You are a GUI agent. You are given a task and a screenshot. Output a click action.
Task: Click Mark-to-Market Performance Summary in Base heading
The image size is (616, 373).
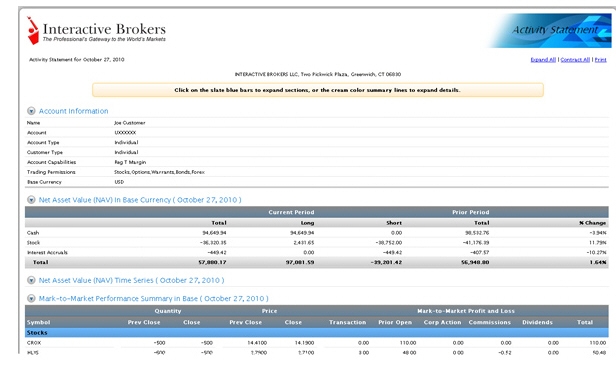pyautogui.click(x=154, y=298)
